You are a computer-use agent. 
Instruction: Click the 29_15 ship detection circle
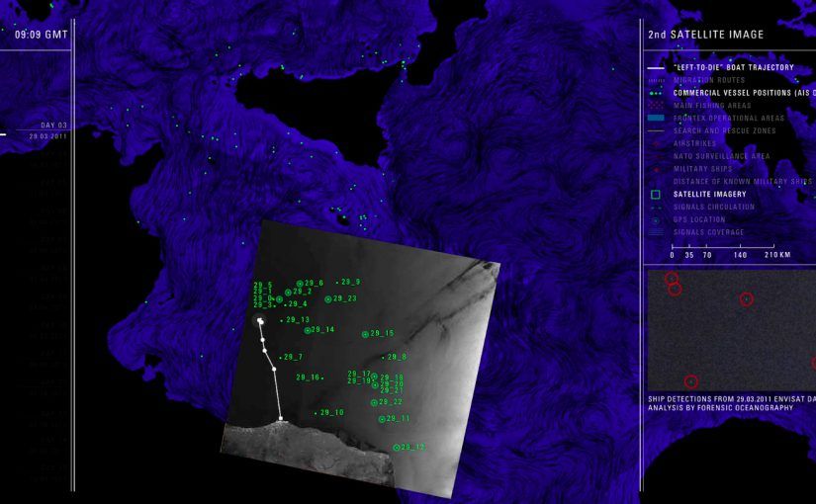pos(365,334)
